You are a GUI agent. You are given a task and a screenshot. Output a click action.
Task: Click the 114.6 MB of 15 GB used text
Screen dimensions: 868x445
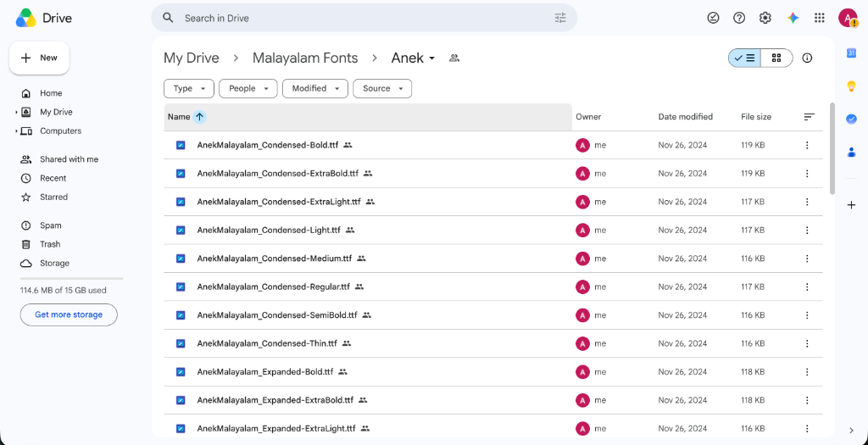63,290
